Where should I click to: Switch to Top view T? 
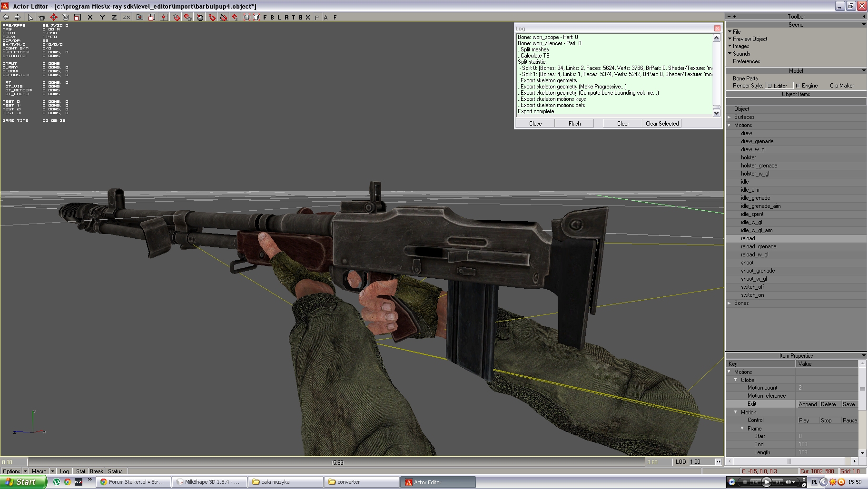[294, 17]
